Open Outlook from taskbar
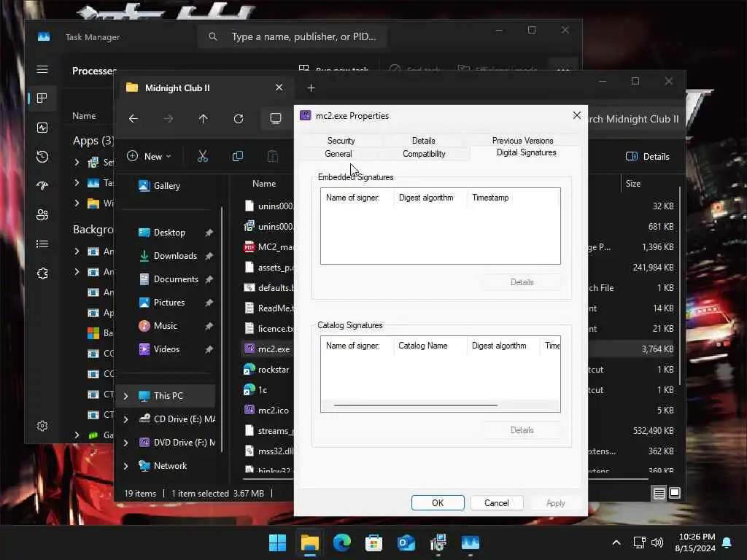This screenshot has width=747, height=560. (x=406, y=542)
